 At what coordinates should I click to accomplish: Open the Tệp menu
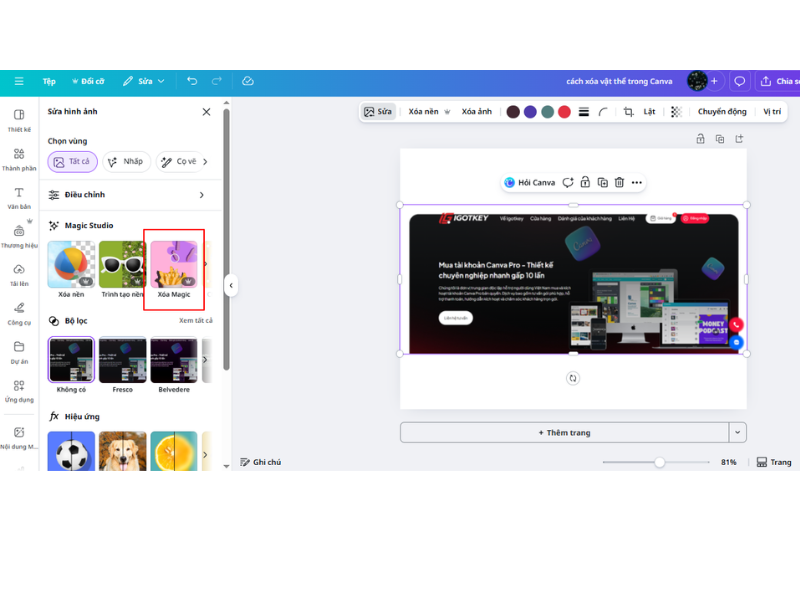pyautogui.click(x=48, y=81)
